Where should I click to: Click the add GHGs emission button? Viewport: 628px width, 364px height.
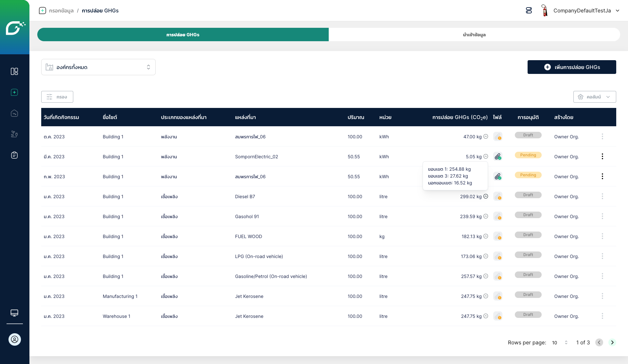(571, 67)
